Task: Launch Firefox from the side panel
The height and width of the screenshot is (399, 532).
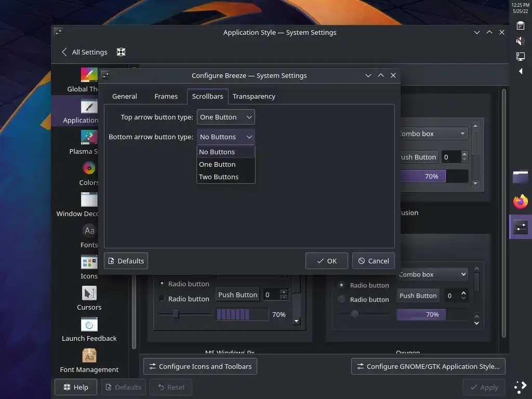Action: tap(521, 201)
